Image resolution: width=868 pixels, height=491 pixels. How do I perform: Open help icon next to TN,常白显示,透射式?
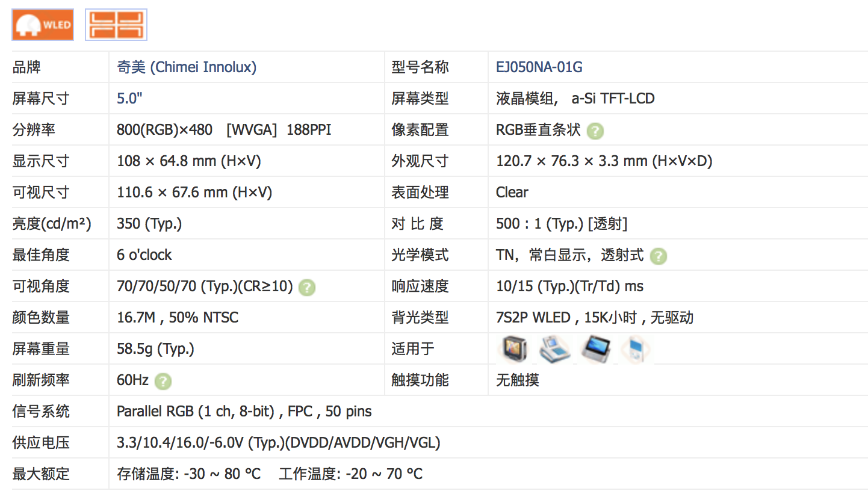click(659, 256)
